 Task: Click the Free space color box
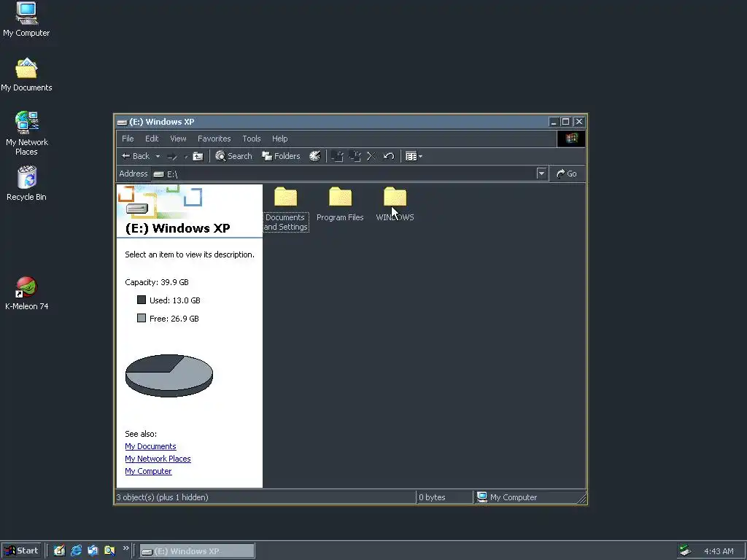(x=142, y=318)
